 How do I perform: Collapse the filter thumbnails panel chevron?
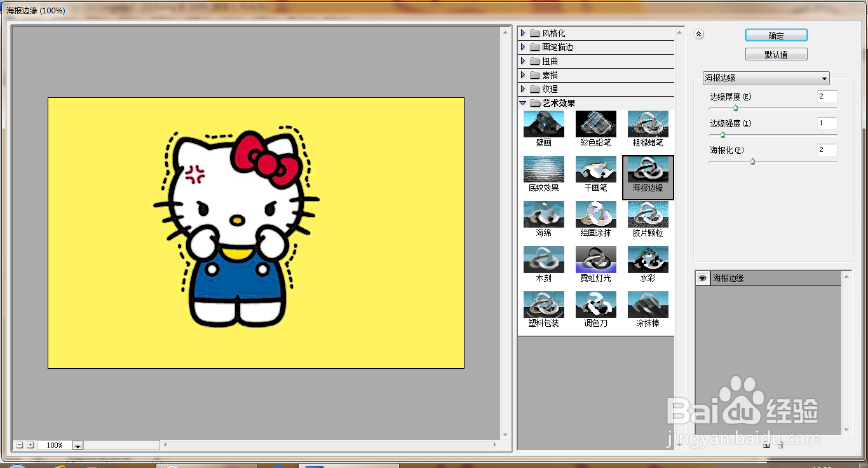click(x=699, y=34)
